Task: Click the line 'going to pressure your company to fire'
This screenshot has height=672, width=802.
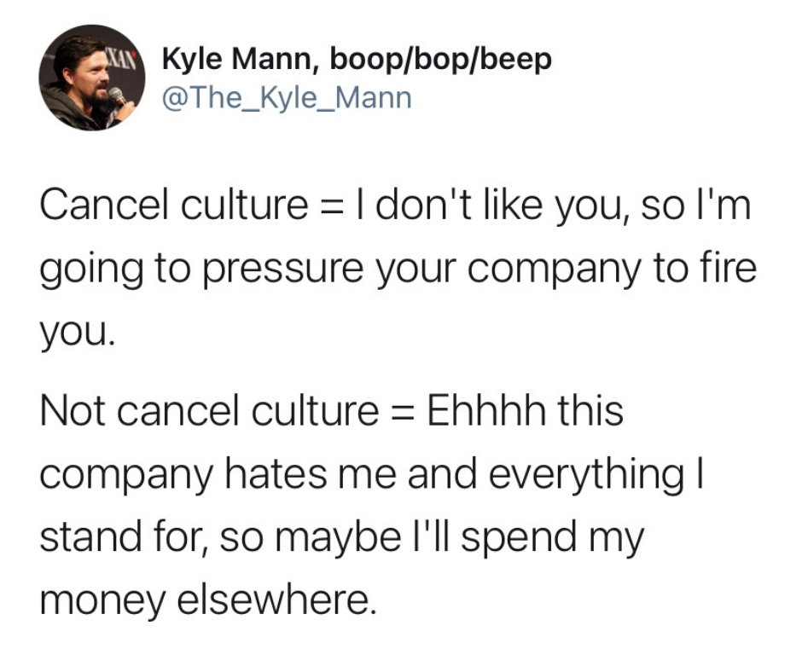Action: click(397, 269)
